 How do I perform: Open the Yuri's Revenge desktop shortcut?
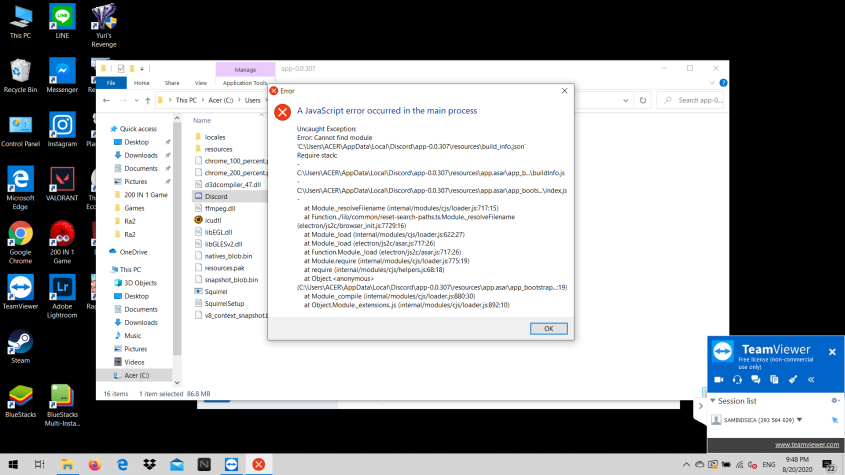click(103, 26)
